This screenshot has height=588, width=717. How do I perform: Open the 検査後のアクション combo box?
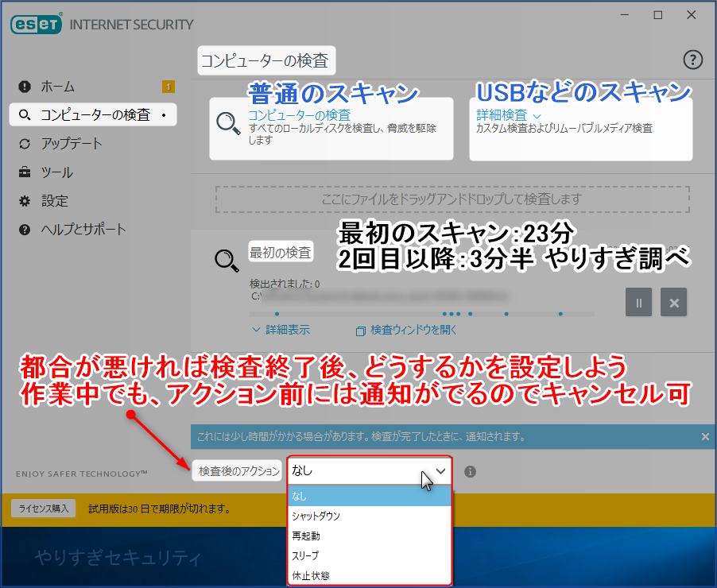(x=370, y=470)
